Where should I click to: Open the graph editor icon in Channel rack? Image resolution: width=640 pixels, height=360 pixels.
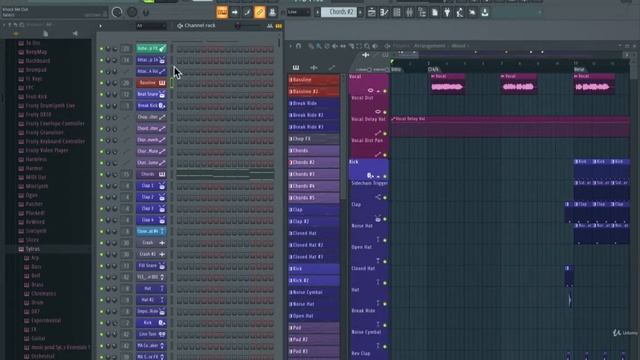point(270,26)
